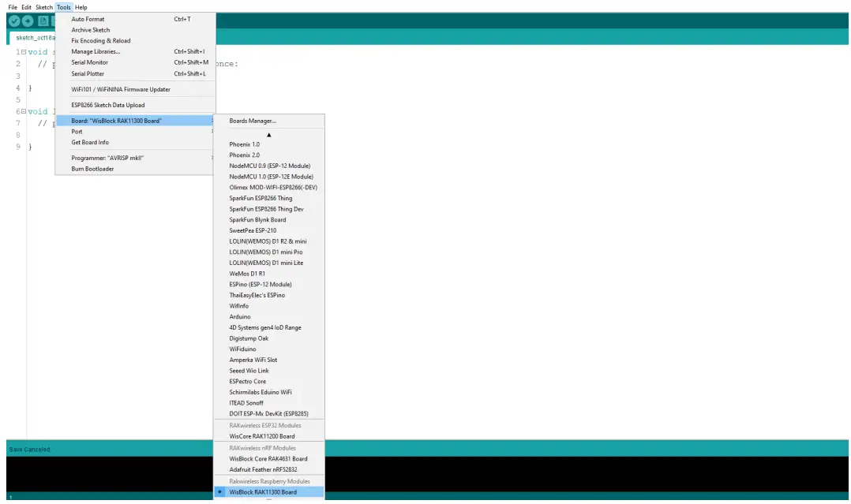The image size is (851, 504).
Task: Select the checked WisBlock RAK11300 Board
Action: click(x=269, y=493)
